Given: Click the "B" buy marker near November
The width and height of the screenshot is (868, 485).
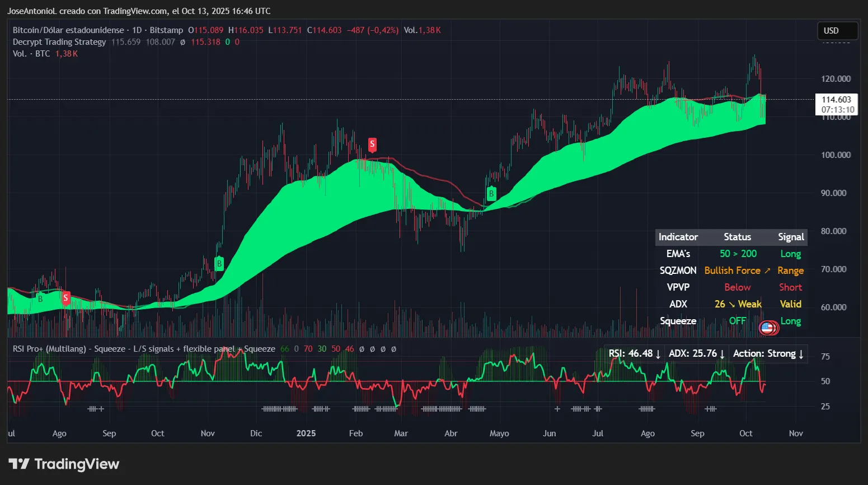Looking at the screenshot, I should pyautogui.click(x=219, y=263).
